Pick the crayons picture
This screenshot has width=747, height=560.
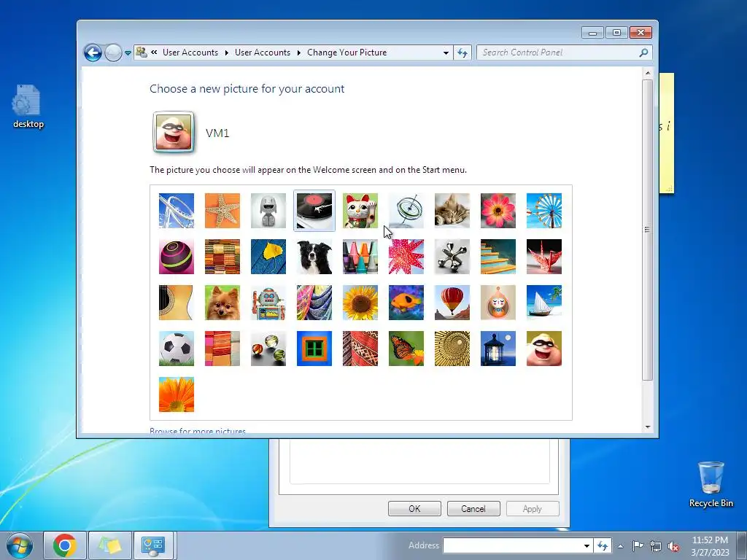pos(360,257)
